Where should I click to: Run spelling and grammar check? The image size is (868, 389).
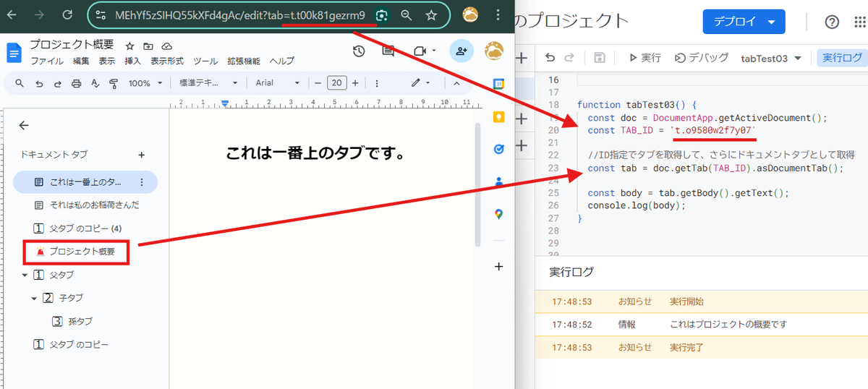point(95,83)
